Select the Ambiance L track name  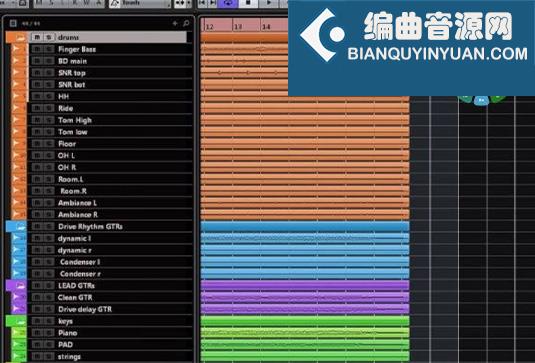tap(77, 203)
